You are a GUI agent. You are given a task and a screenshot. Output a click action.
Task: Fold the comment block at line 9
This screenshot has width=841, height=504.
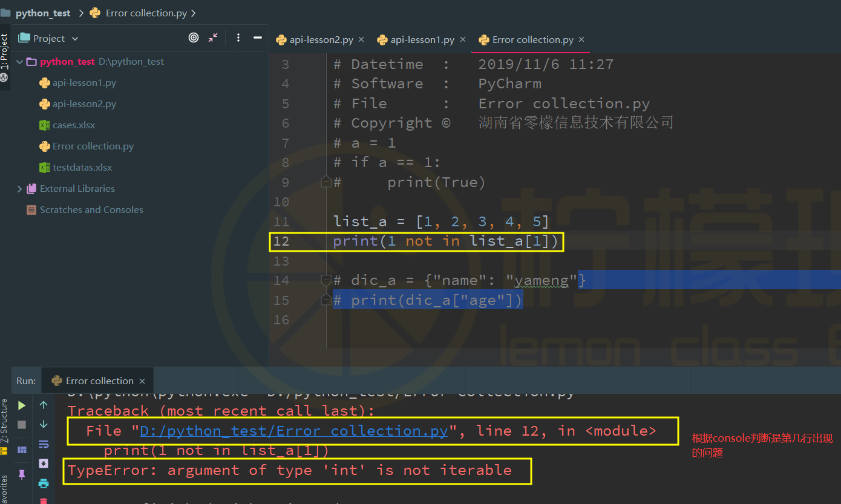(x=326, y=182)
